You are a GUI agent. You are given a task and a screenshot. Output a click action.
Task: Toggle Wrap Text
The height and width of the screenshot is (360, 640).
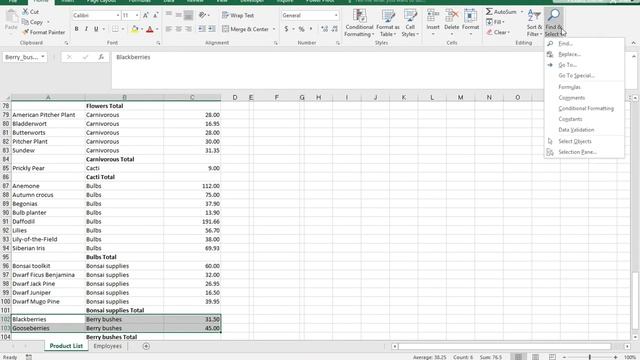238,16
